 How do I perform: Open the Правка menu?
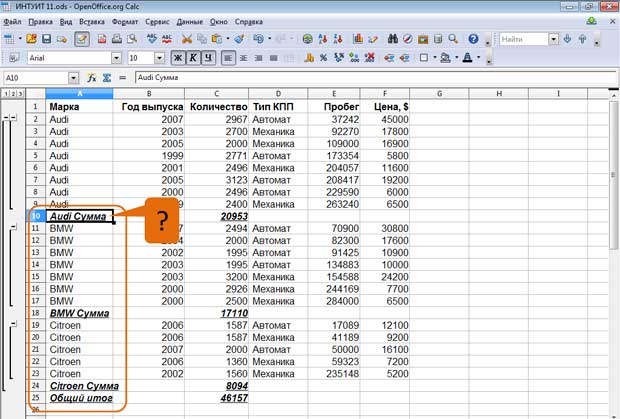[40, 22]
